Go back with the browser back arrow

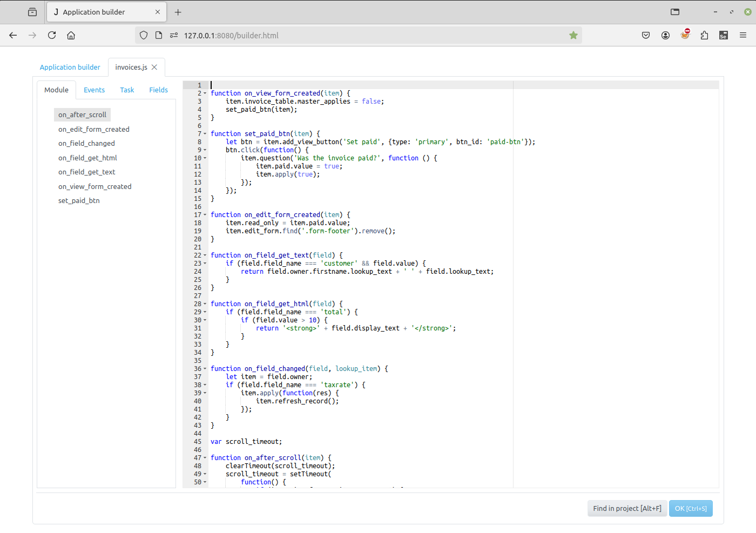point(13,35)
